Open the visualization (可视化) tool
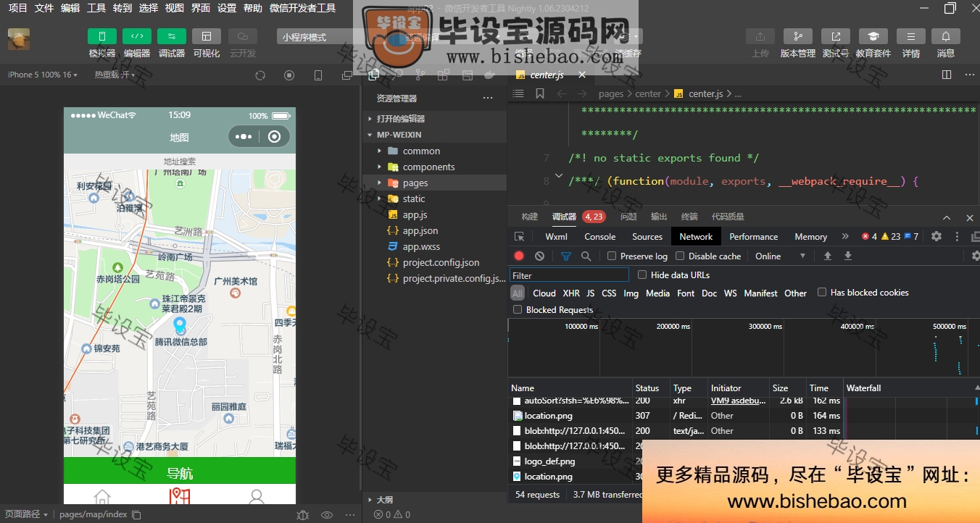This screenshot has width=980, height=523. click(207, 36)
